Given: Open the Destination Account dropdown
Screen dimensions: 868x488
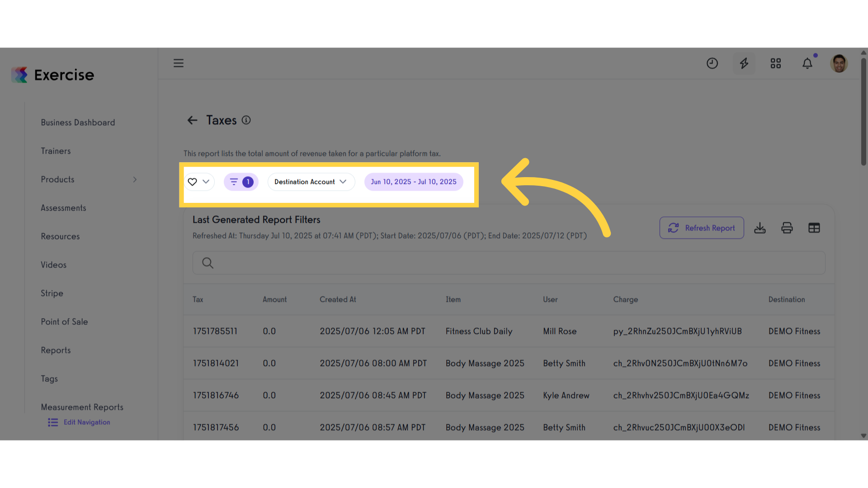Looking at the screenshot, I should (x=311, y=182).
